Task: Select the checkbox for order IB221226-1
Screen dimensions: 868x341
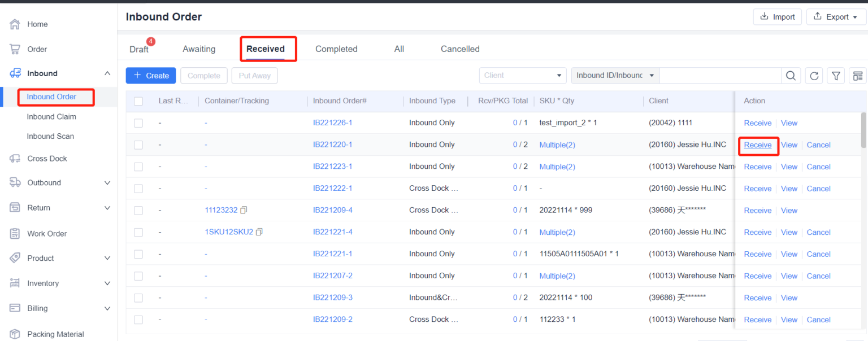Action: [138, 123]
